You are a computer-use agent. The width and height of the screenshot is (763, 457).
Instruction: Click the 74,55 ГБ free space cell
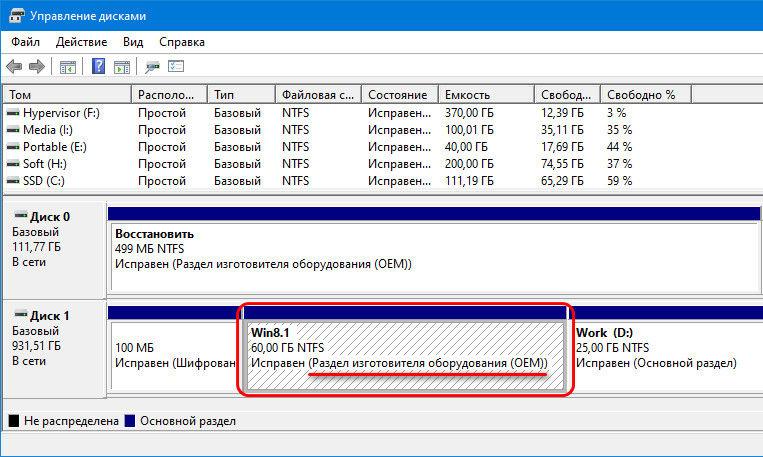pyautogui.click(x=562, y=164)
